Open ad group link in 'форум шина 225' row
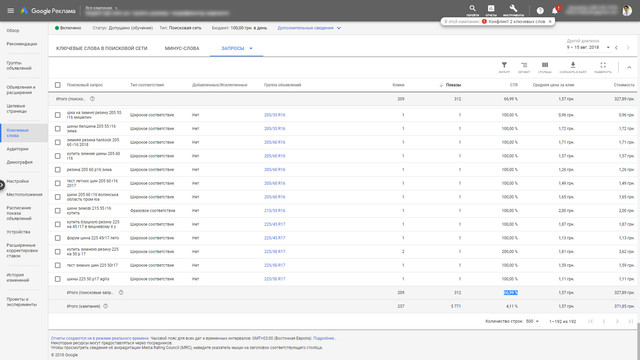The height and width of the screenshot is (360, 640). click(275, 238)
